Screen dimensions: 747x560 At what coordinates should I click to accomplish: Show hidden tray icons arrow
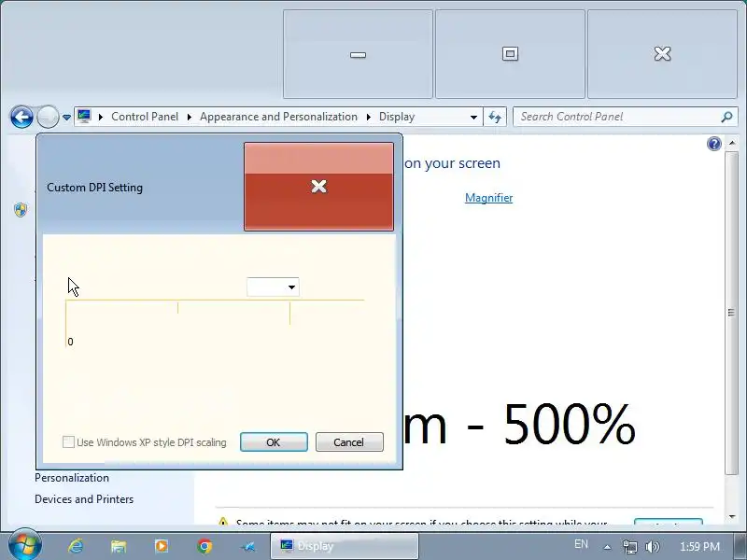click(607, 547)
